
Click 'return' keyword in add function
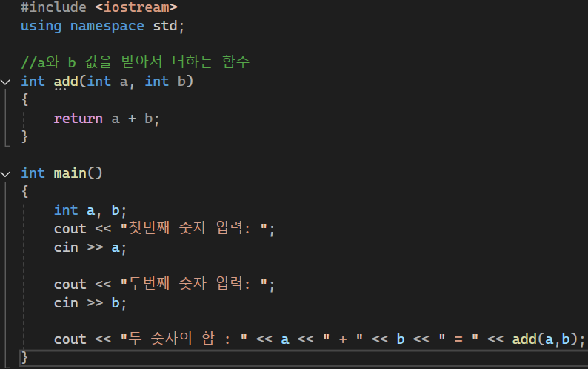78,119
